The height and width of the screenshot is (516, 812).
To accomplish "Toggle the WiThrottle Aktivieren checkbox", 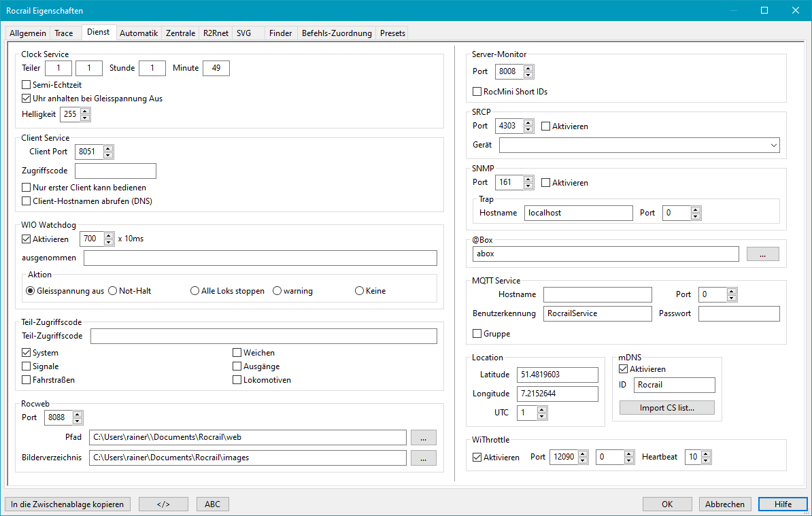I will pos(477,458).
